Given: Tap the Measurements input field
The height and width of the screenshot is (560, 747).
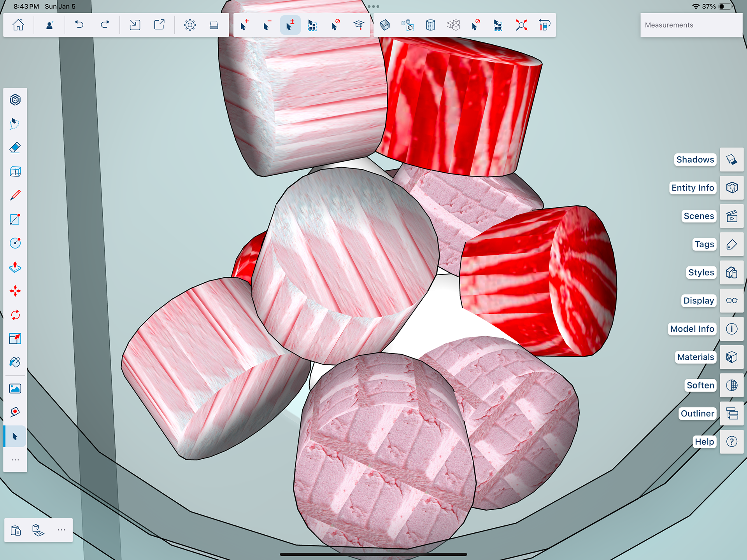Looking at the screenshot, I should click(691, 25).
